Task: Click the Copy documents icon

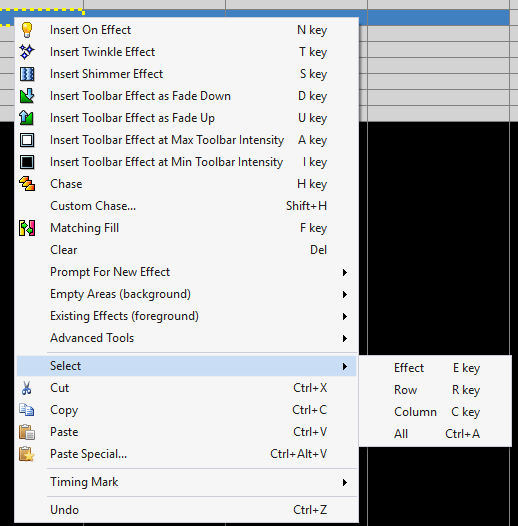Action: (x=27, y=410)
